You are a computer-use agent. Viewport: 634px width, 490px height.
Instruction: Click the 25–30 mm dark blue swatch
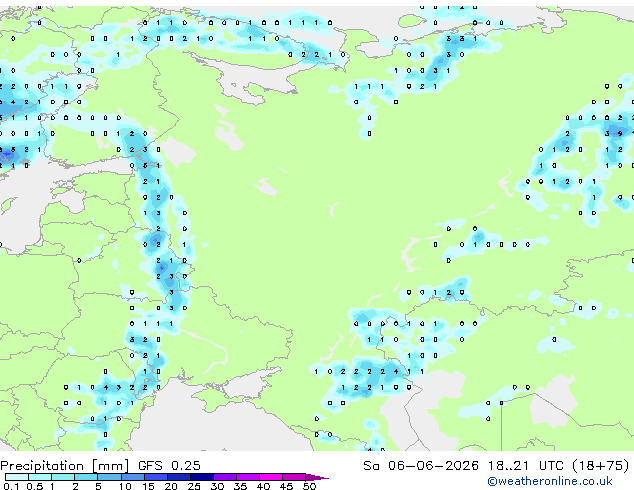click(201, 477)
